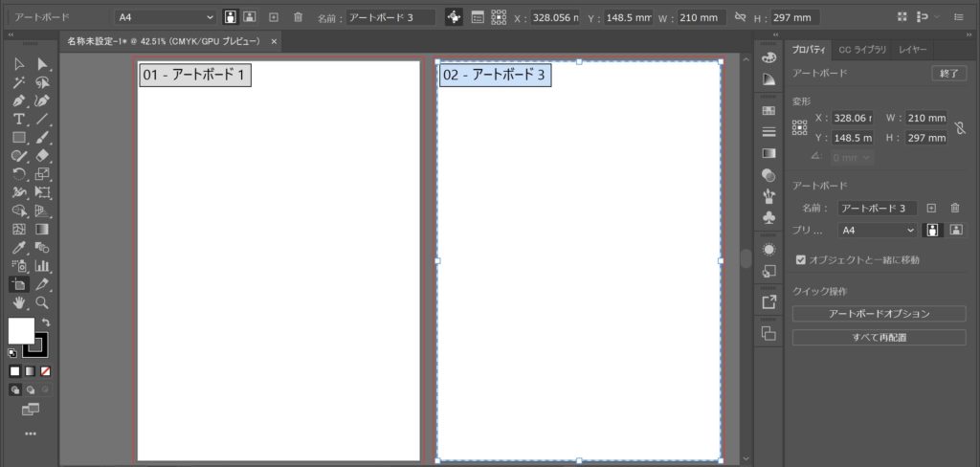Click アートボードオプション button

click(x=879, y=314)
